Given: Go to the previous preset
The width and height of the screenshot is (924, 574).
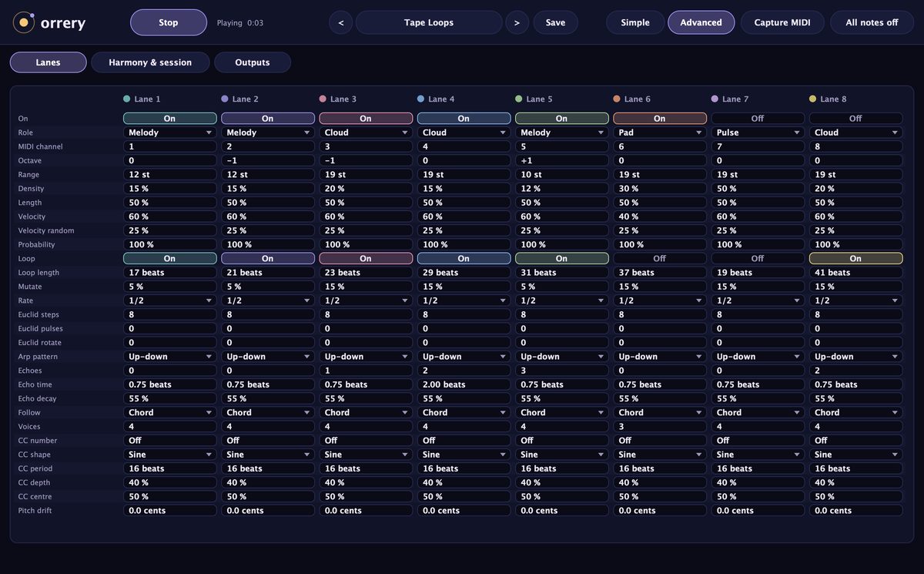Looking at the screenshot, I should 340,22.
